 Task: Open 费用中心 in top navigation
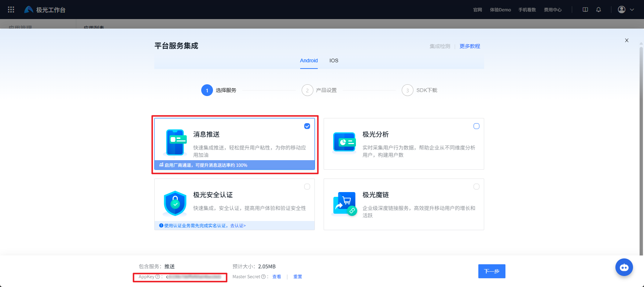click(553, 10)
